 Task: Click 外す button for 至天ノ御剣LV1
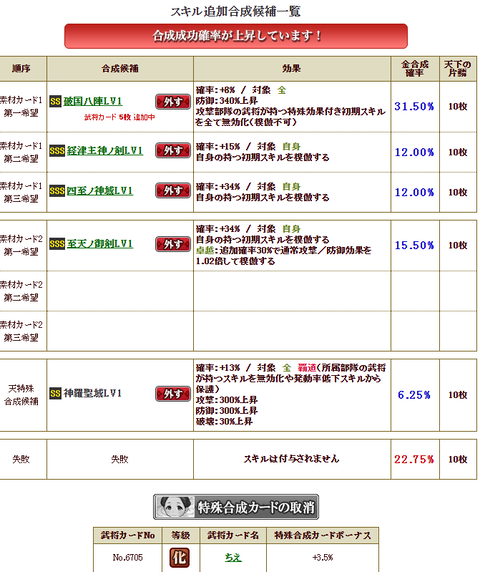173,244
